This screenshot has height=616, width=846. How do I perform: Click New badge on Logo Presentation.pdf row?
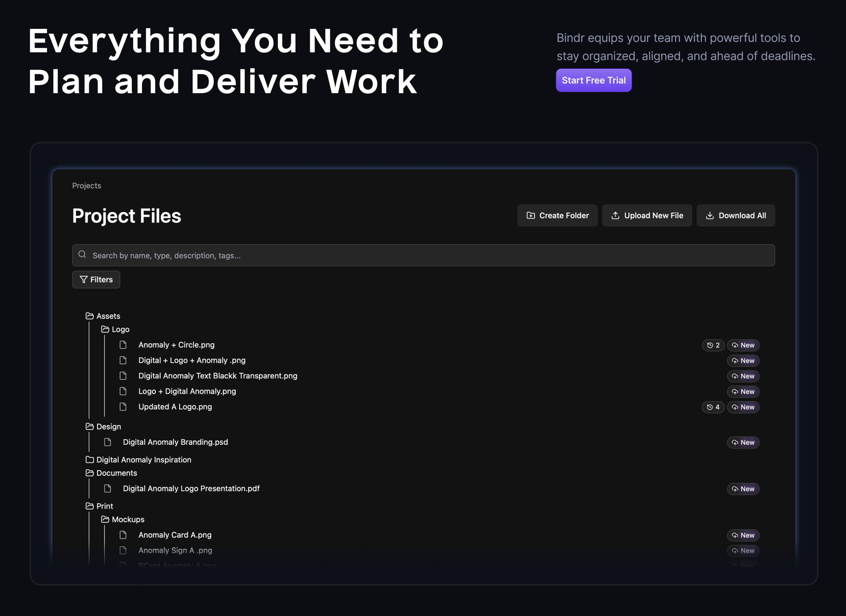point(743,489)
